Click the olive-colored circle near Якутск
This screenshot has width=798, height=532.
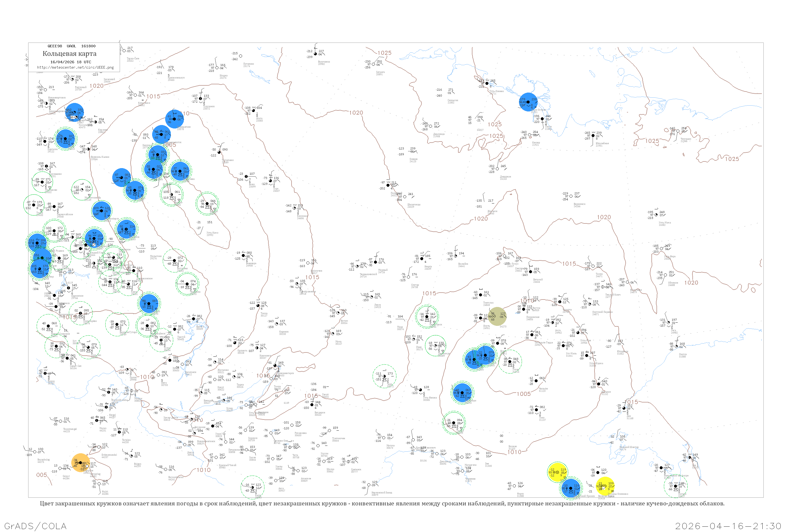click(497, 317)
